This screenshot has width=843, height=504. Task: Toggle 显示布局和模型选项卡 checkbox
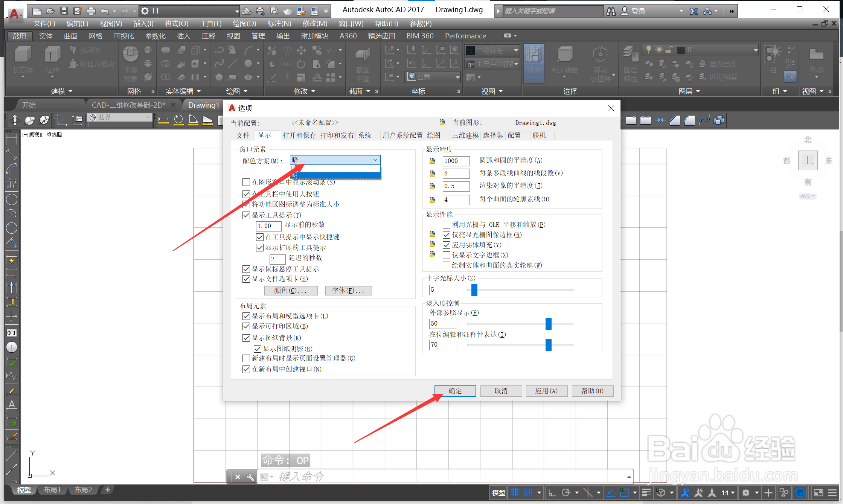pos(246,316)
